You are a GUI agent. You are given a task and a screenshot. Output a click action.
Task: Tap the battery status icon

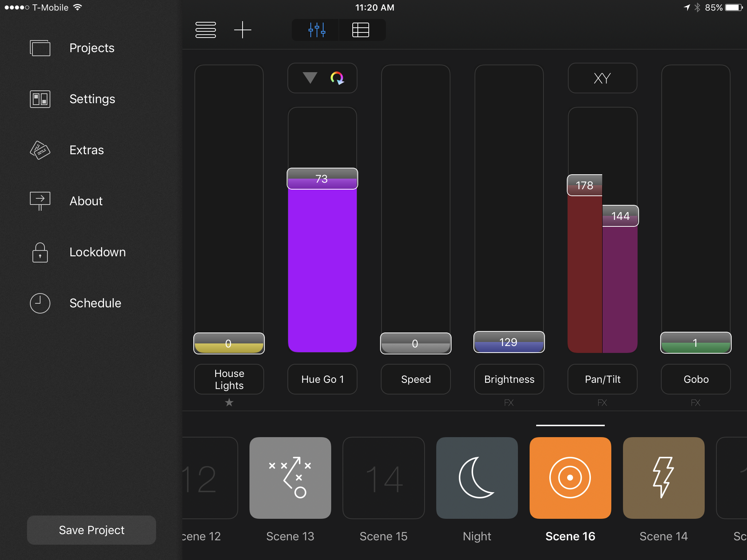coord(734,8)
